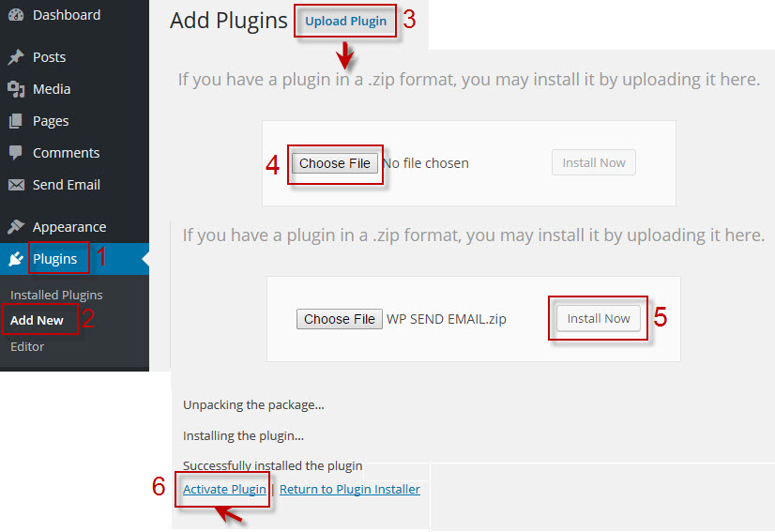Click the Plugins plug icon
The width and height of the screenshot is (775, 532).
(16, 259)
